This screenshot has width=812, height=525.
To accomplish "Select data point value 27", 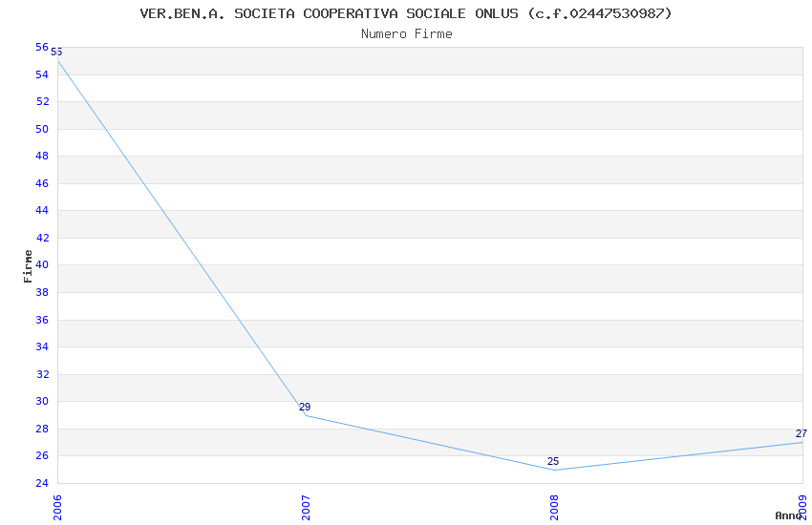I will click(801, 433).
